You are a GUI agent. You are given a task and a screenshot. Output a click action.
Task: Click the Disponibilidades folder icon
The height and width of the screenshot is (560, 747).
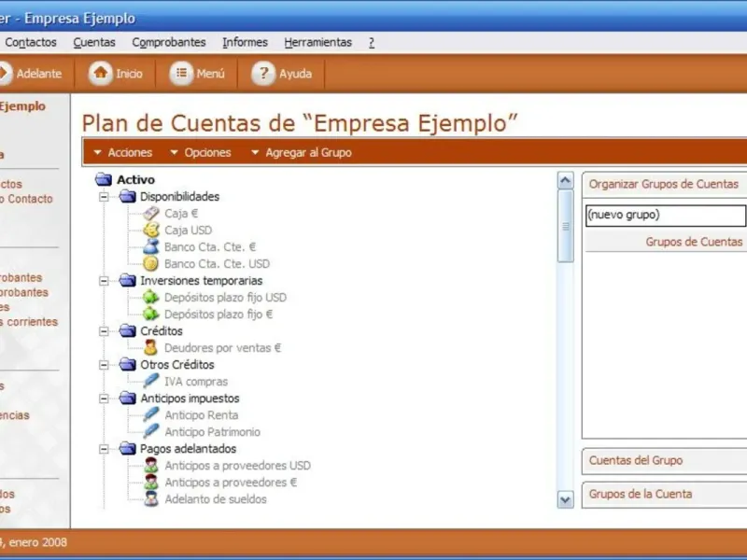(x=127, y=196)
